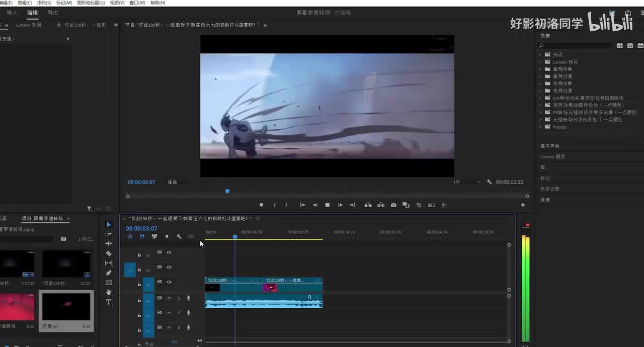Solo audio track A3
The image size is (644, 347).
click(179, 327)
